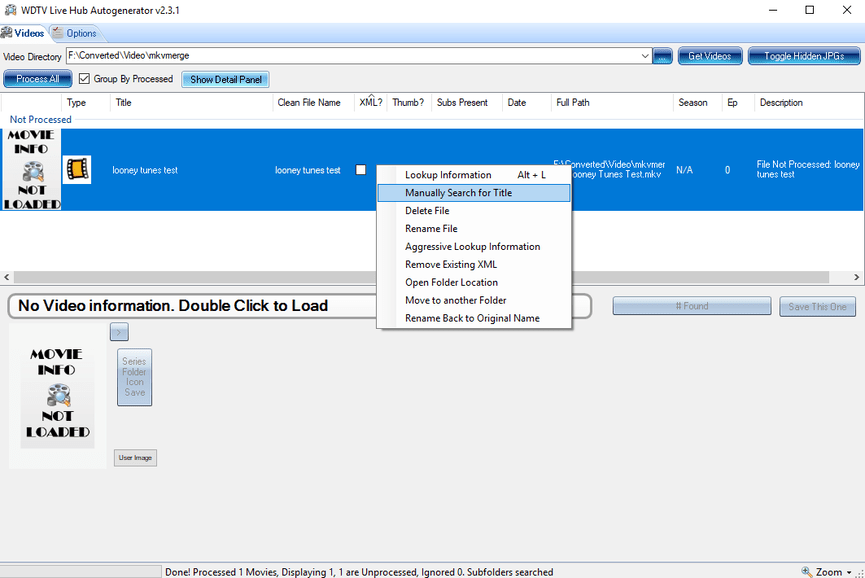Click the # Found button
This screenshot has width=865, height=578.
point(692,306)
